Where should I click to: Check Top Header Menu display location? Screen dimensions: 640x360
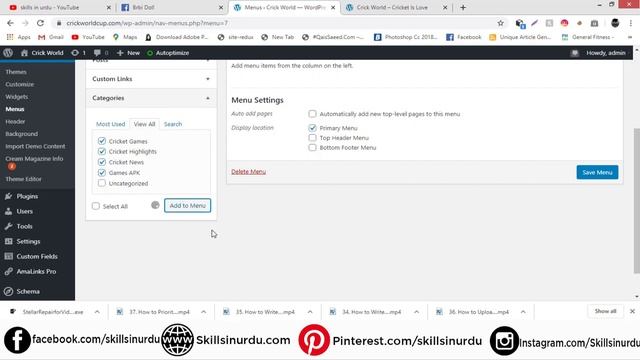click(x=312, y=138)
